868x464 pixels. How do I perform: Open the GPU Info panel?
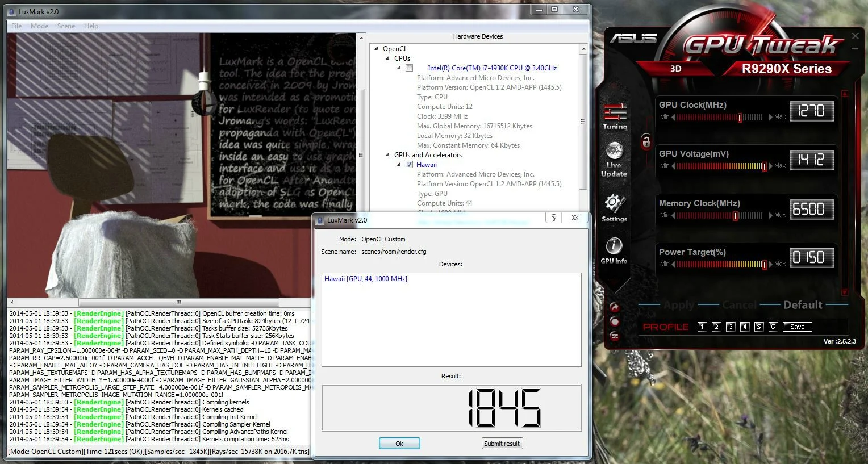[x=614, y=250]
